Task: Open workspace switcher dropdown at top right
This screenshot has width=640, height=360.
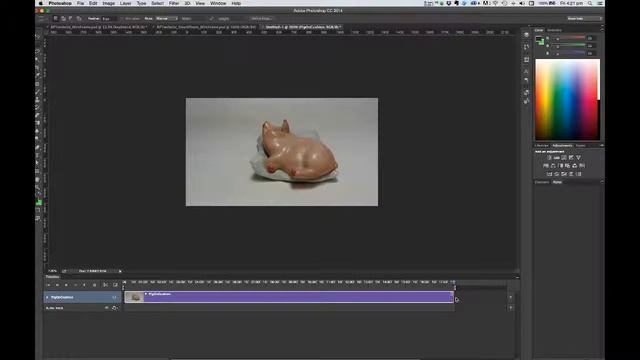Action: pos(584,19)
